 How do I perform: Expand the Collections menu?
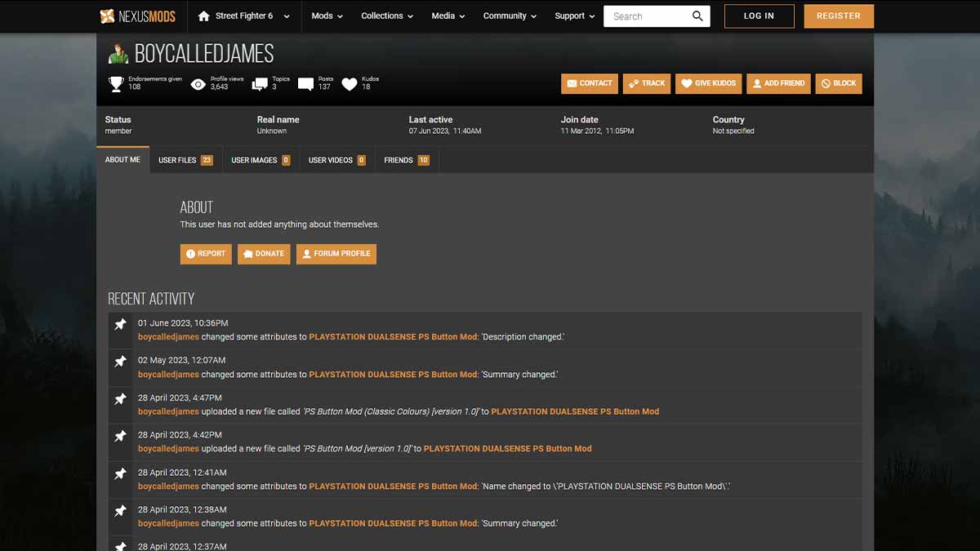(x=387, y=16)
